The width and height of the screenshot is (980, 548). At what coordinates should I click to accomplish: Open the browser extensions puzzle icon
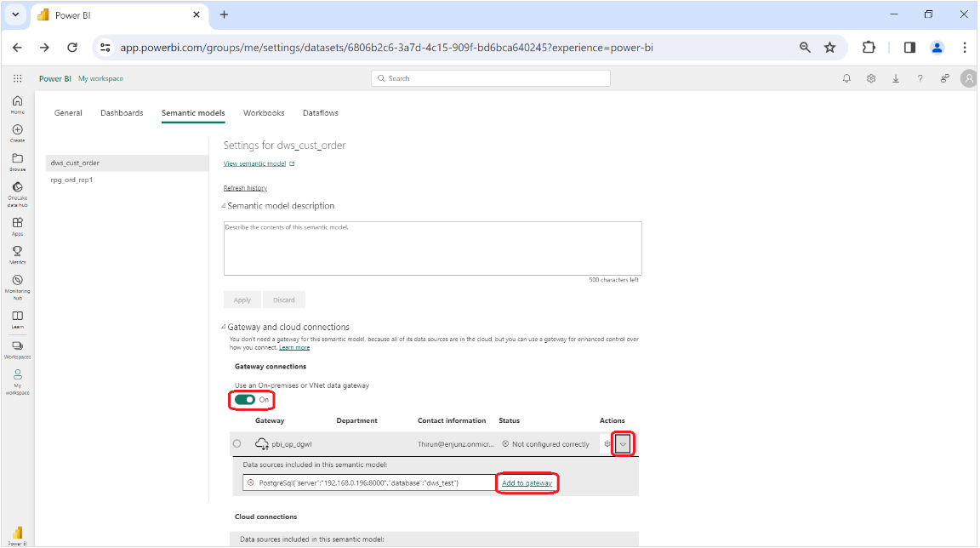tap(869, 48)
